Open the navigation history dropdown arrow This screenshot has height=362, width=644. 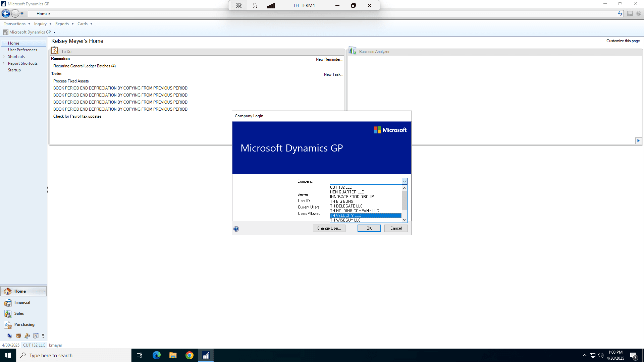(x=22, y=14)
